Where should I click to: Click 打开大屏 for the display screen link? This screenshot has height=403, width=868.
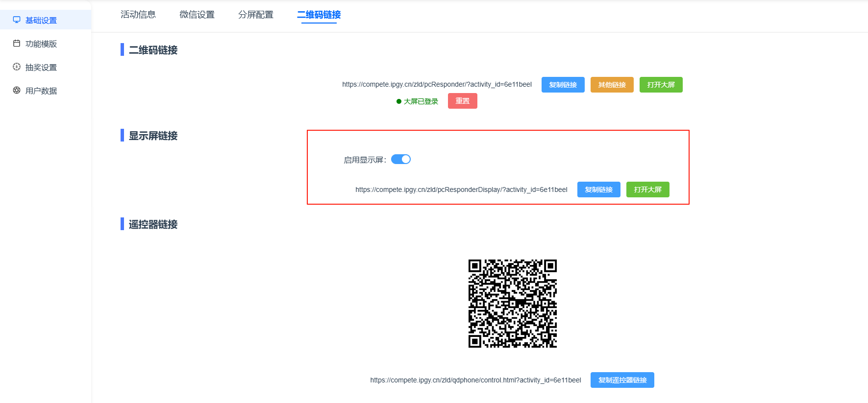[x=648, y=190]
